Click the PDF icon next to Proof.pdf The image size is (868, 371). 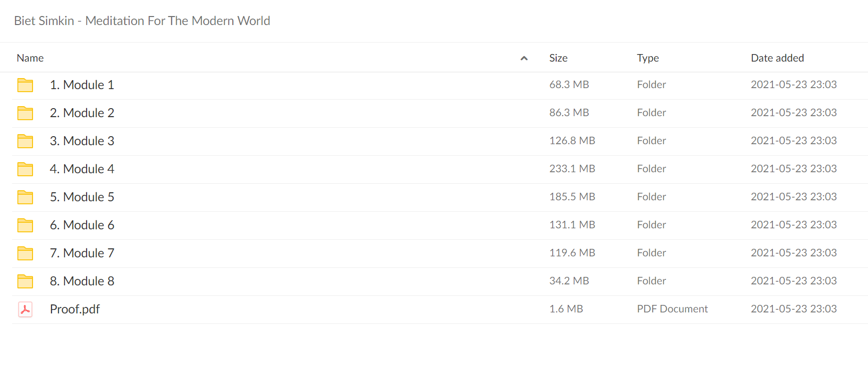pos(25,309)
